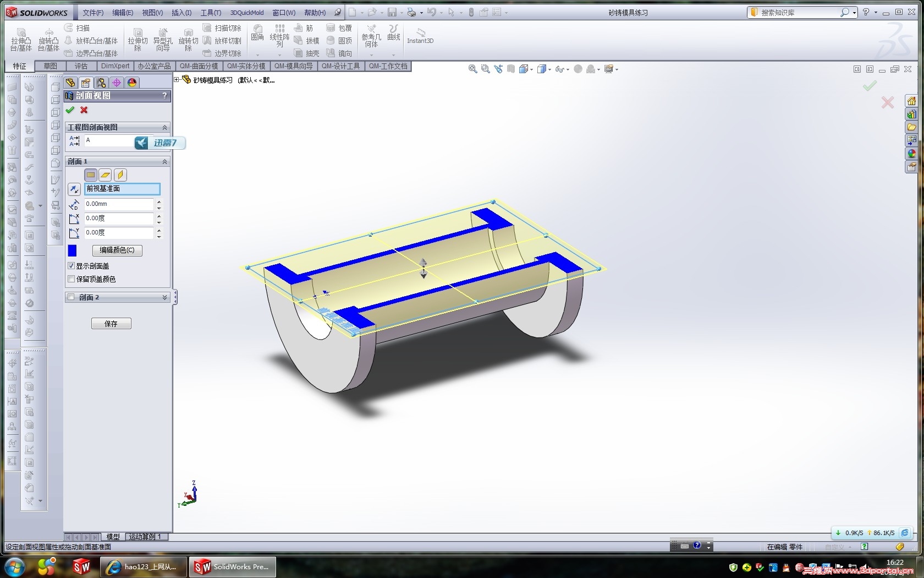Open the FeatureManager design tree tab
The image size is (924, 578).
click(x=70, y=83)
